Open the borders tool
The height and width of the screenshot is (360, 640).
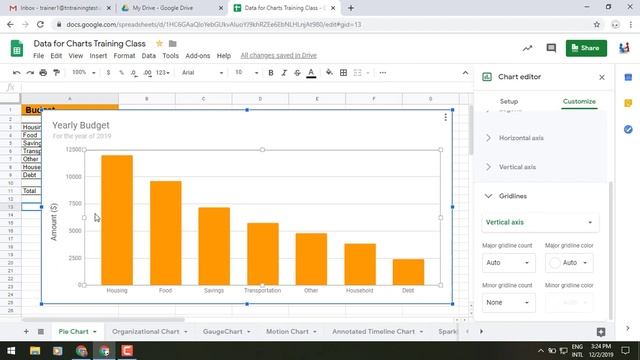(x=344, y=73)
